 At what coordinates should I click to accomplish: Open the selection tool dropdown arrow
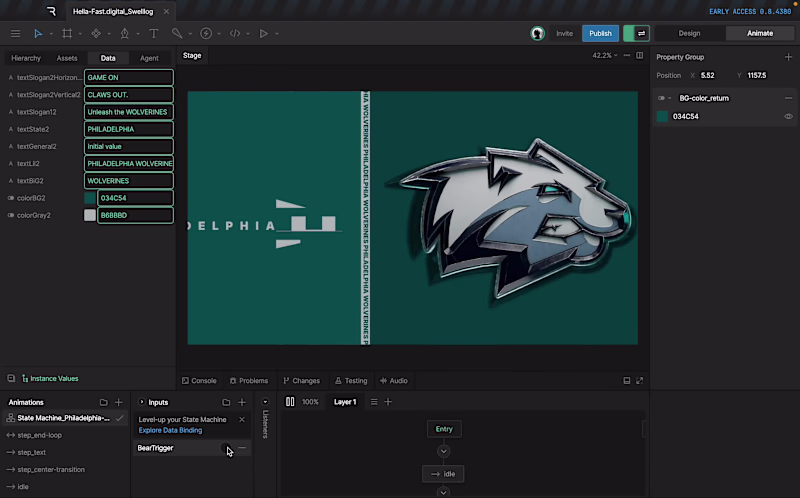[51, 34]
